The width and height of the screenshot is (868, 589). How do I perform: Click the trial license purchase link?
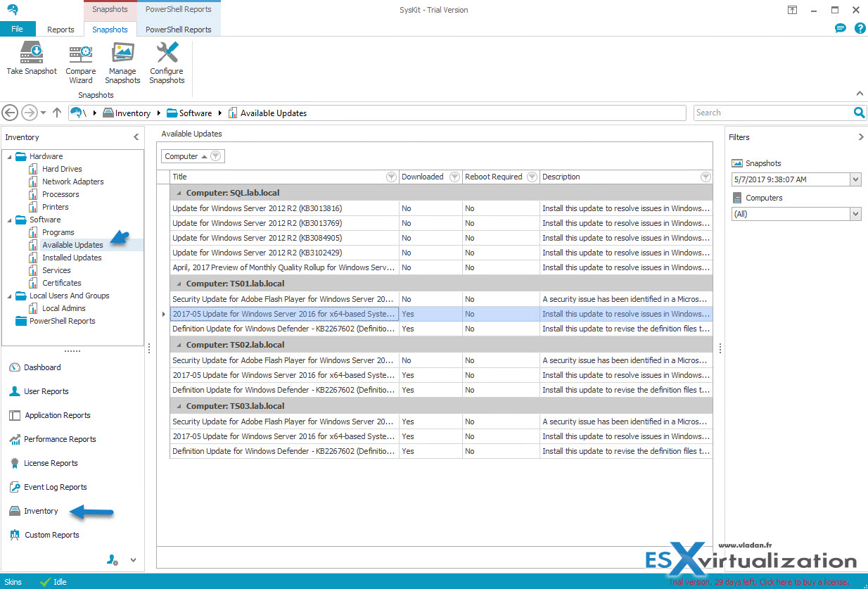tap(759, 582)
